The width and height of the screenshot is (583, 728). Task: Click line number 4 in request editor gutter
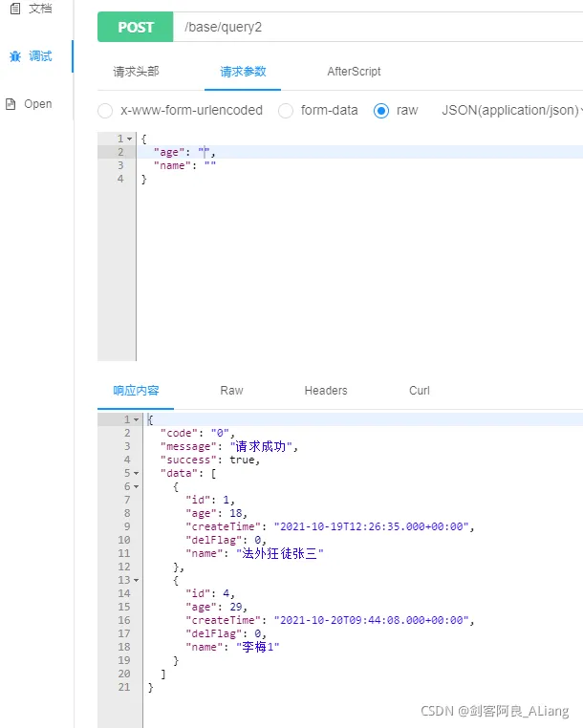(x=120, y=179)
